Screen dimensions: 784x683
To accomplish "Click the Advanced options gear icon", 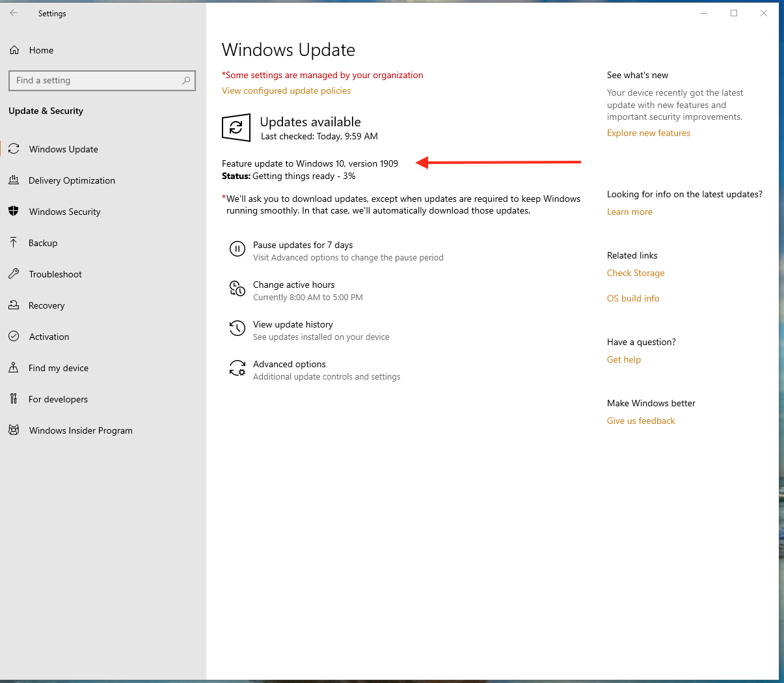I will point(237,369).
